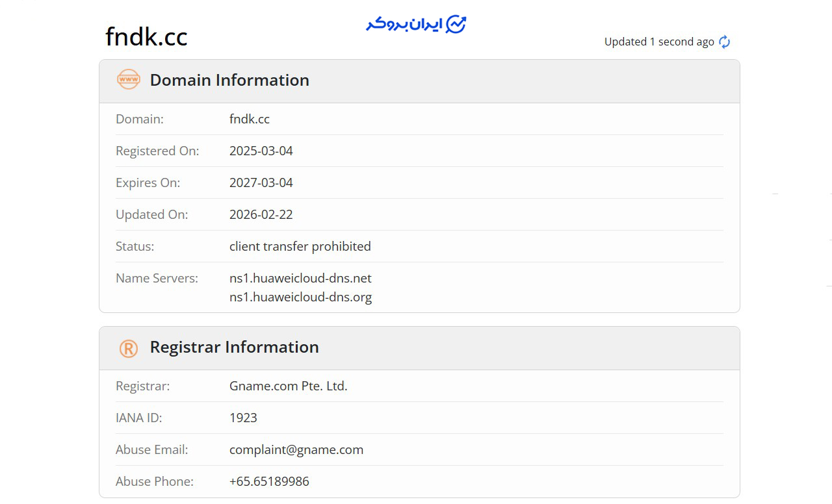Image resolution: width=832 pixels, height=504 pixels.
Task: Click the IANA ID: label
Action: coord(138,418)
